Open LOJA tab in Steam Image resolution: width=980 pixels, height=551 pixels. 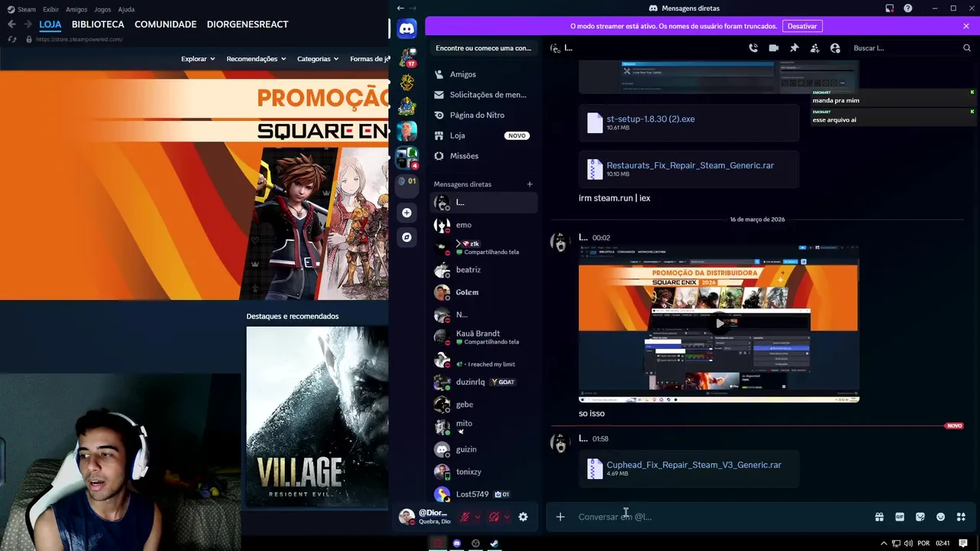[51, 24]
